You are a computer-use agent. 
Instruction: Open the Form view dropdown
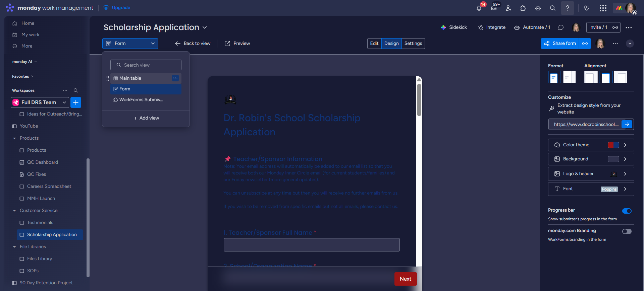tap(130, 44)
